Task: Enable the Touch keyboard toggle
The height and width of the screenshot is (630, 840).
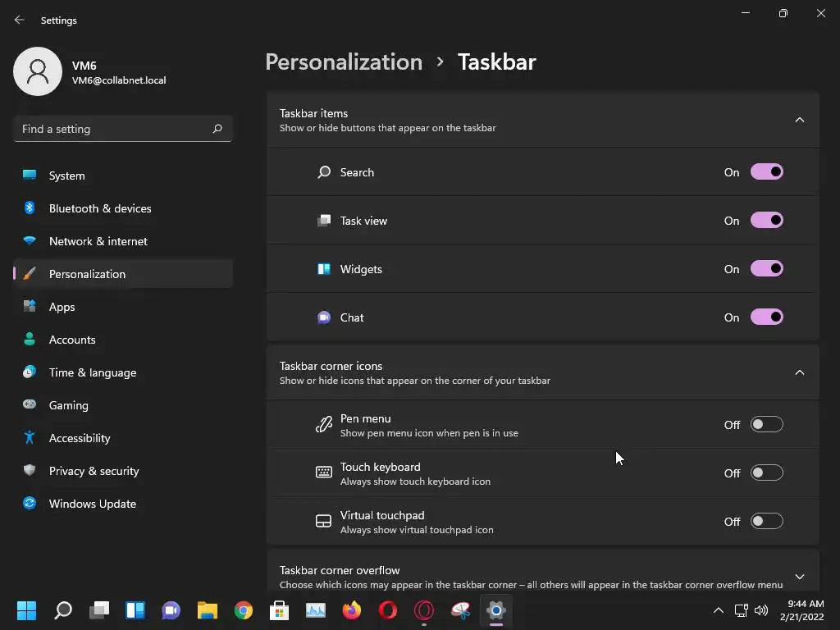Action: (x=766, y=473)
